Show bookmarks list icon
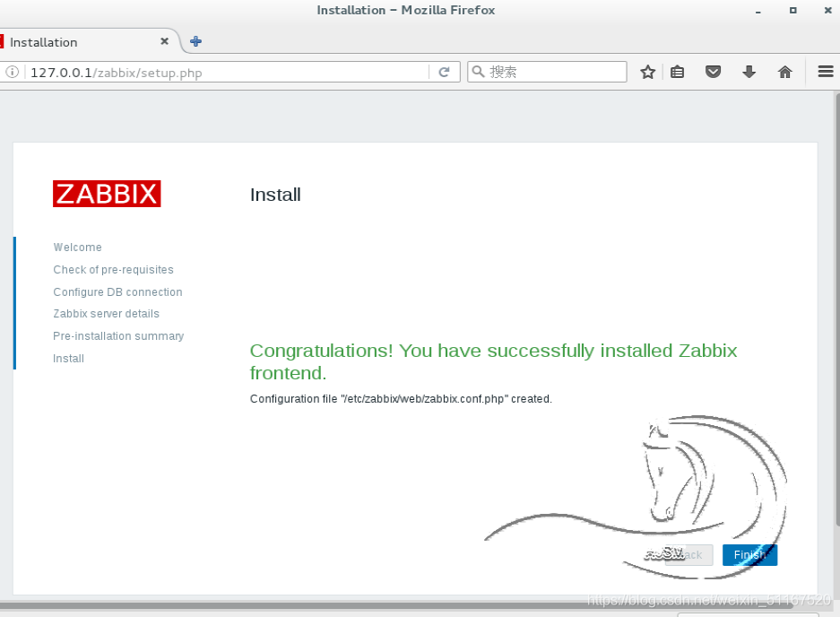Screen dimensions: 840x617 click(x=677, y=72)
